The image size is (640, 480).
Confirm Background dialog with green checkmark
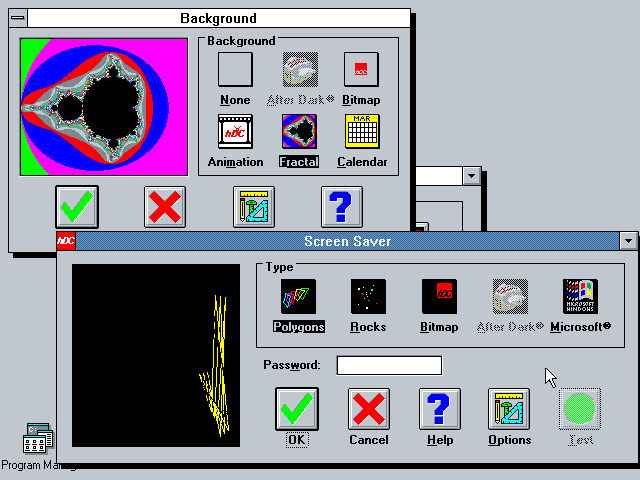[77, 207]
